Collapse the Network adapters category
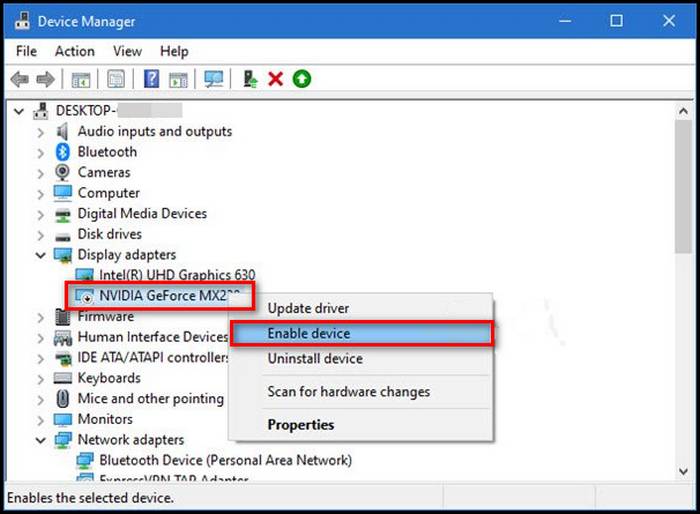Viewport: 700px width, 514px height. coord(41,440)
